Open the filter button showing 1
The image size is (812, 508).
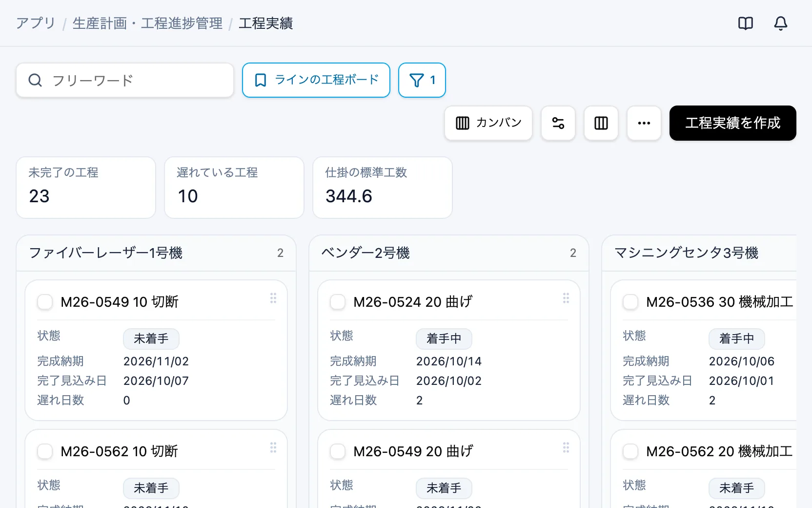pos(422,80)
